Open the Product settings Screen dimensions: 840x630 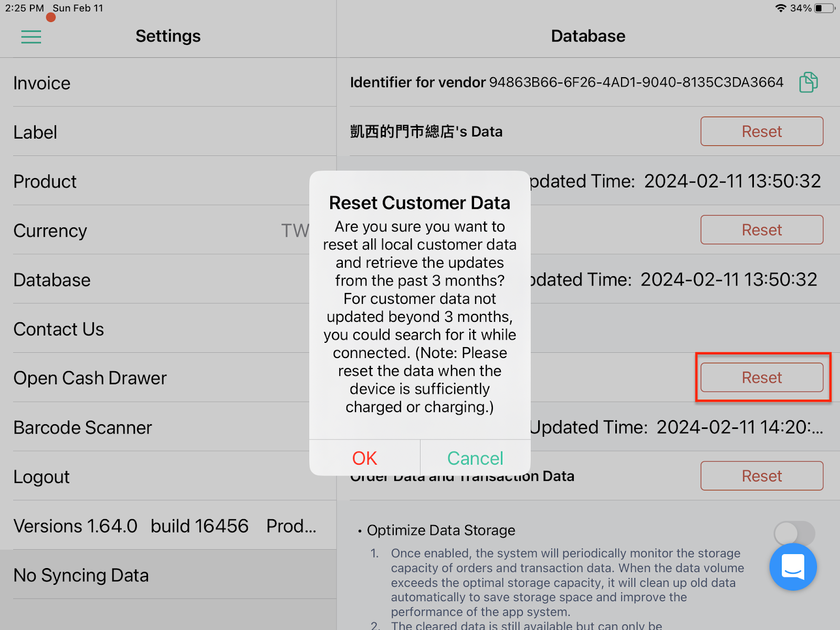tap(168, 182)
